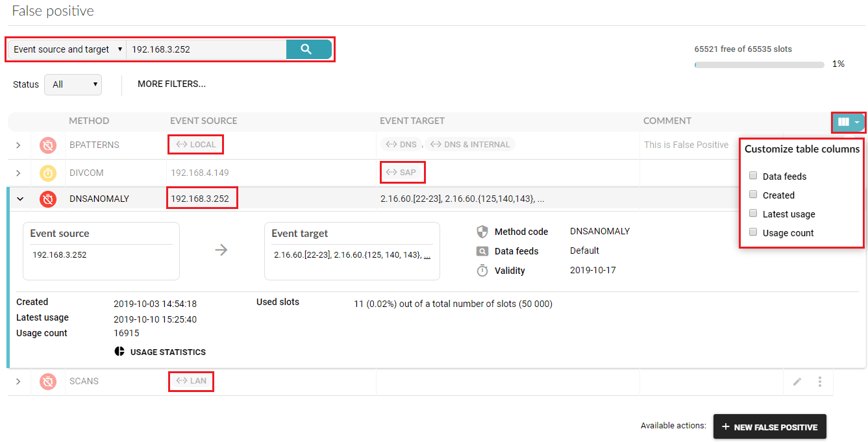Edit the SCANS row with pencil icon

[797, 382]
